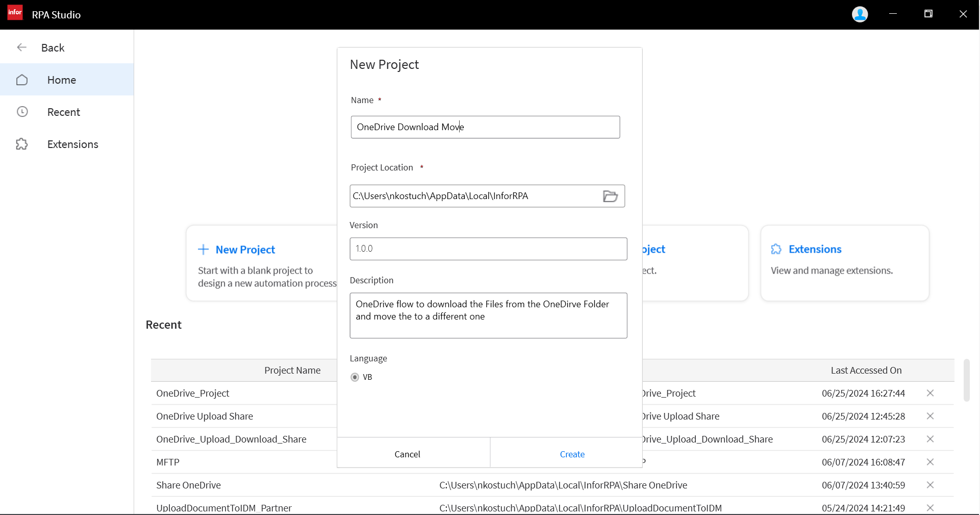Image resolution: width=980 pixels, height=515 pixels.
Task: Select Extensions in the left navigation
Action: point(72,144)
